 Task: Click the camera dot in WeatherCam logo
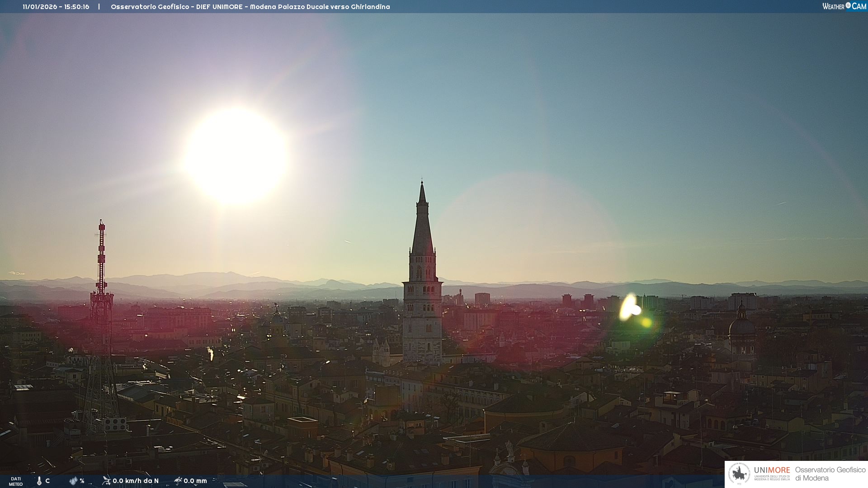(x=848, y=5)
